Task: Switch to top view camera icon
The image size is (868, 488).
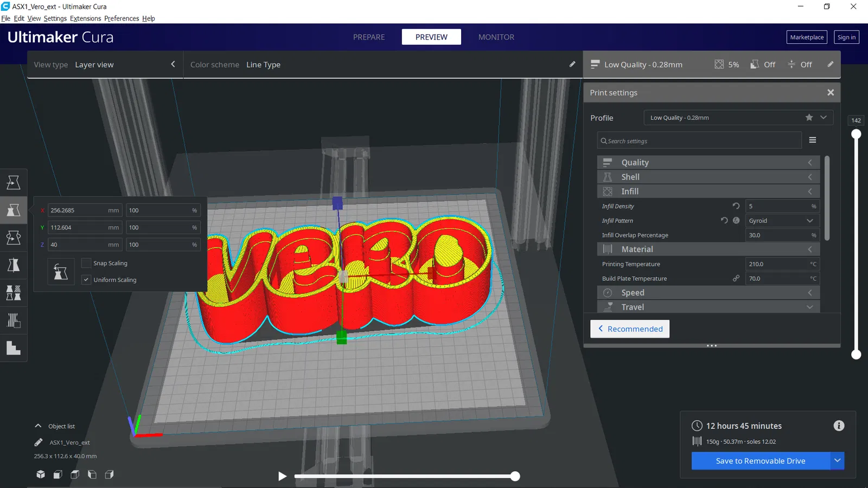Action: (x=75, y=474)
